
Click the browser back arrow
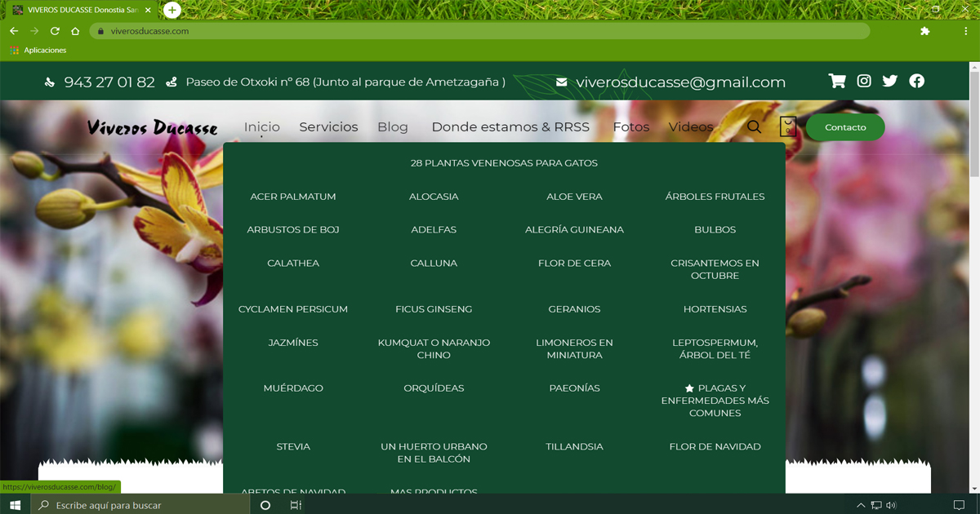(14, 31)
